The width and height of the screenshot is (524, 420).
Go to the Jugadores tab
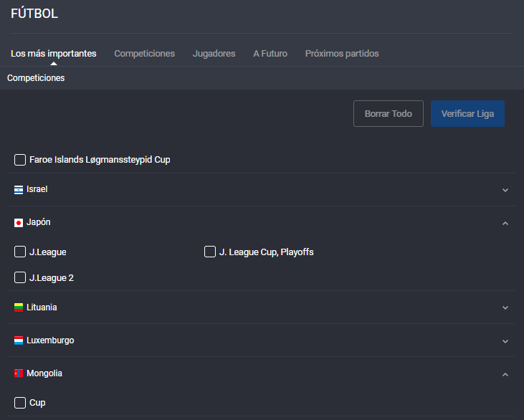[x=214, y=54]
